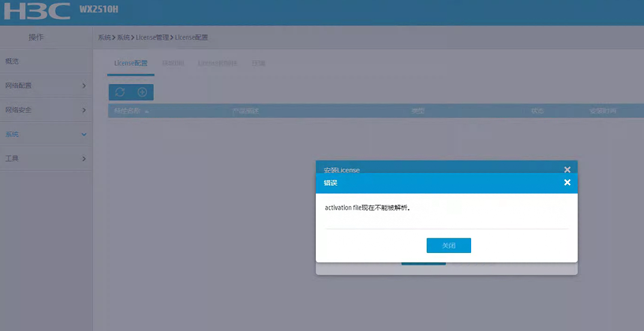644x331 pixels.
Task: Open the 网络配置 sidebar menu
Action: pos(46,85)
